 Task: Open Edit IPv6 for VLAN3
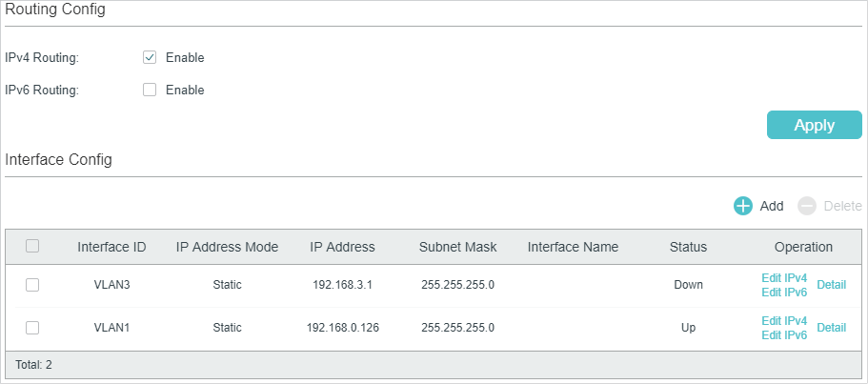click(x=784, y=293)
